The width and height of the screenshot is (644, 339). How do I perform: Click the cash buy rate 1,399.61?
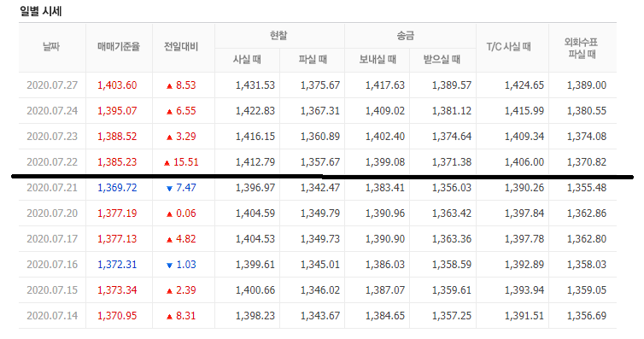(255, 265)
